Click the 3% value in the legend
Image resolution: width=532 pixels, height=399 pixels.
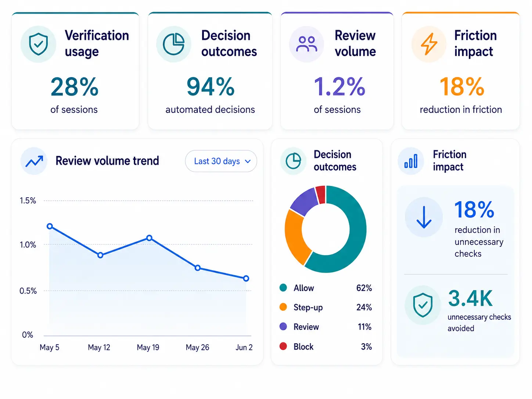point(366,347)
